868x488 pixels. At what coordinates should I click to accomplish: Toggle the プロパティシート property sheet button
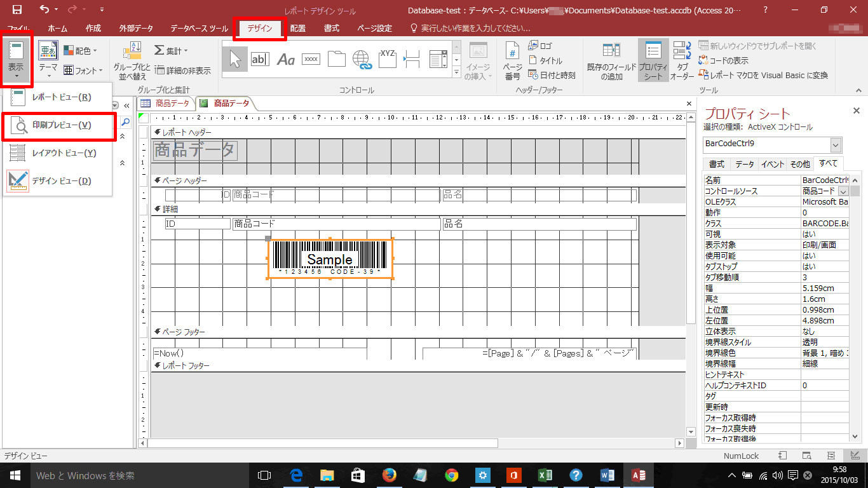click(x=653, y=60)
